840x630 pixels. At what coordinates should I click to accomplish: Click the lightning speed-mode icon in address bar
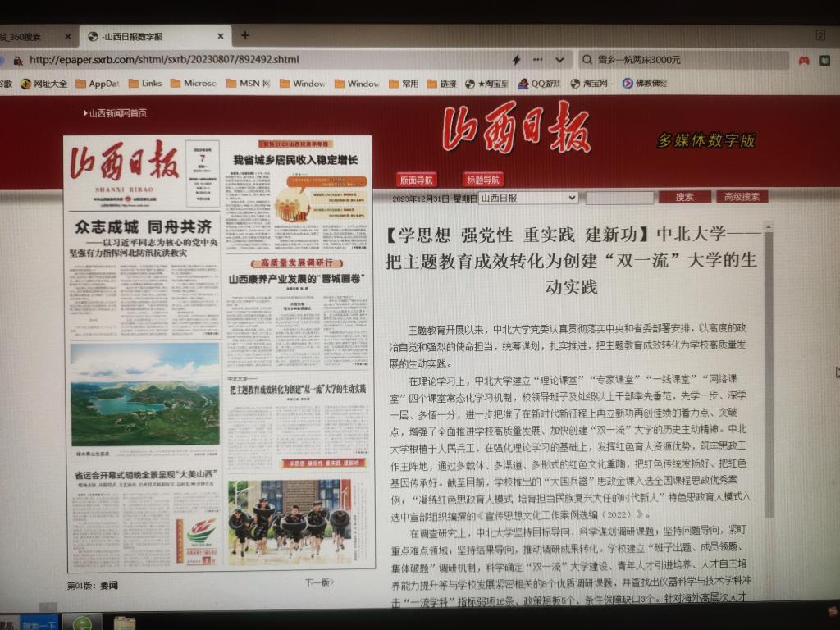pyautogui.click(x=516, y=60)
